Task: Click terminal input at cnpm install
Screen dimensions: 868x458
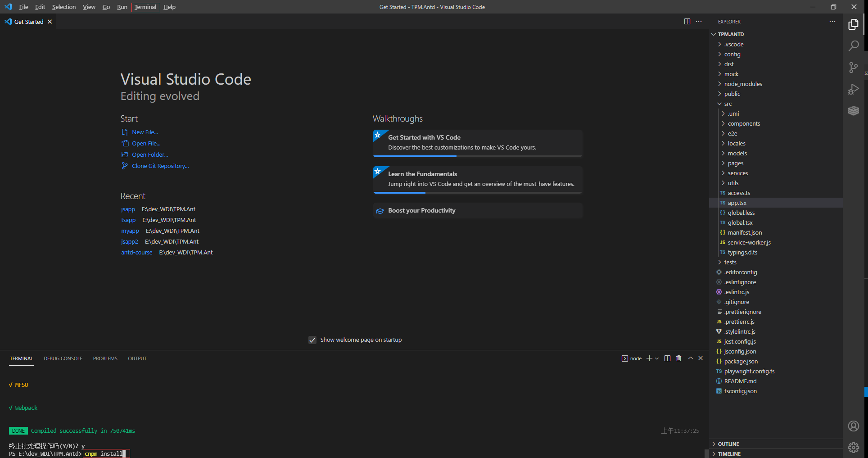Action: coord(106,453)
